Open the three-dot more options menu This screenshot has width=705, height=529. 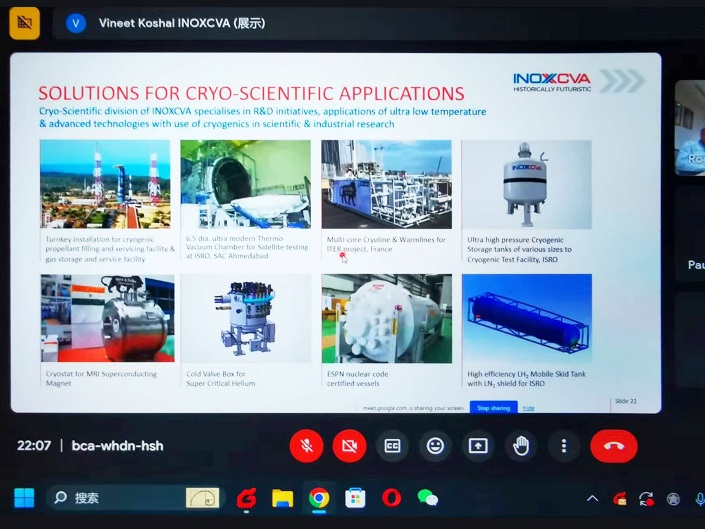pyautogui.click(x=564, y=446)
